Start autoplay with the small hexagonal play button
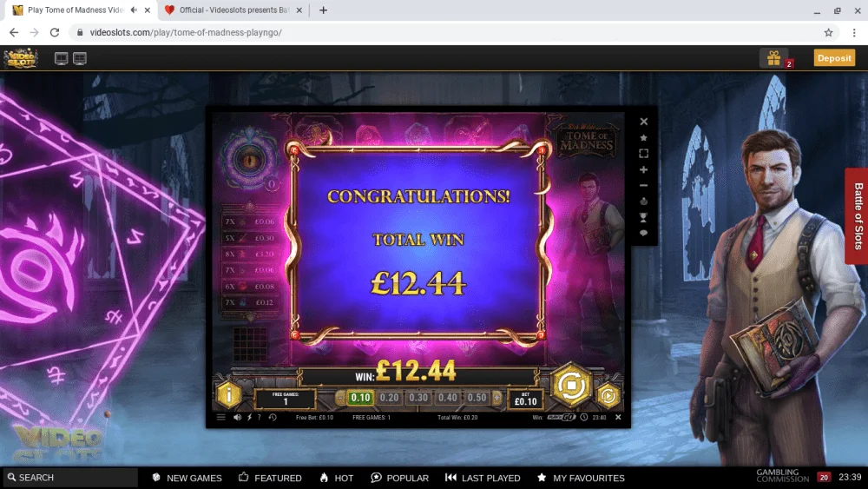868x489 pixels. pos(608,395)
